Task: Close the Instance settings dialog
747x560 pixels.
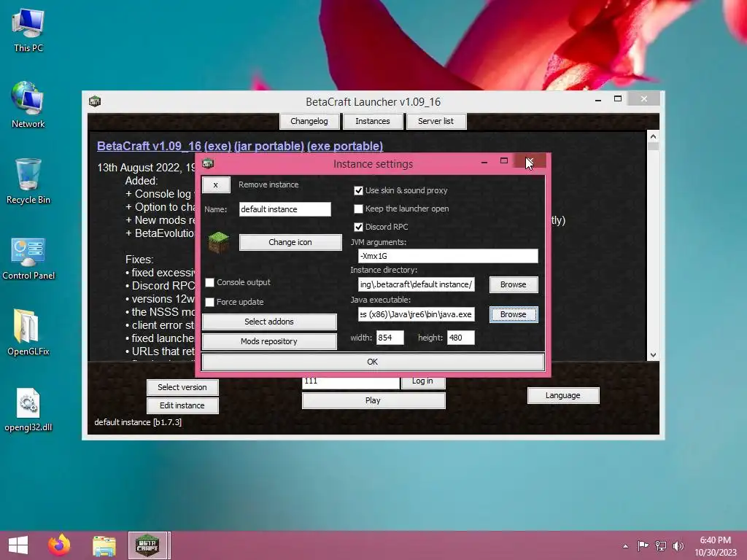Action: point(530,161)
